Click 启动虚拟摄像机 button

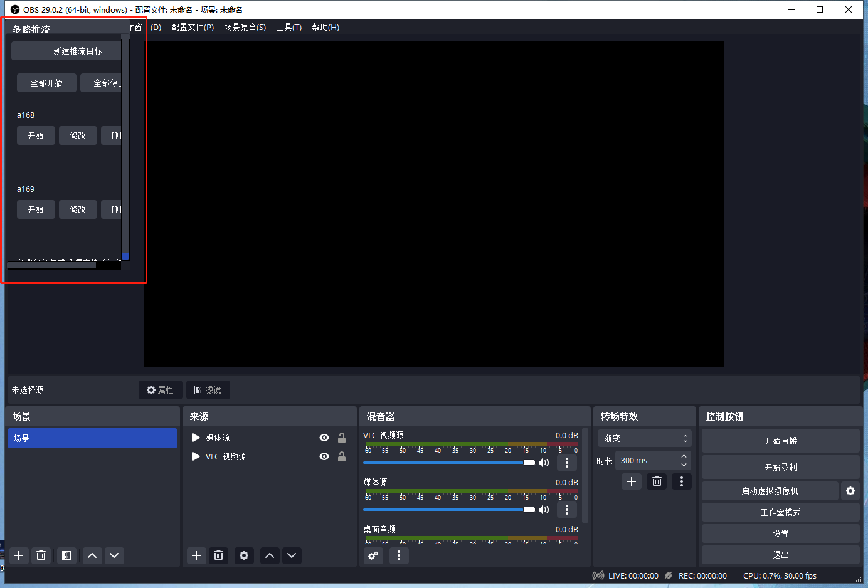tap(770, 491)
